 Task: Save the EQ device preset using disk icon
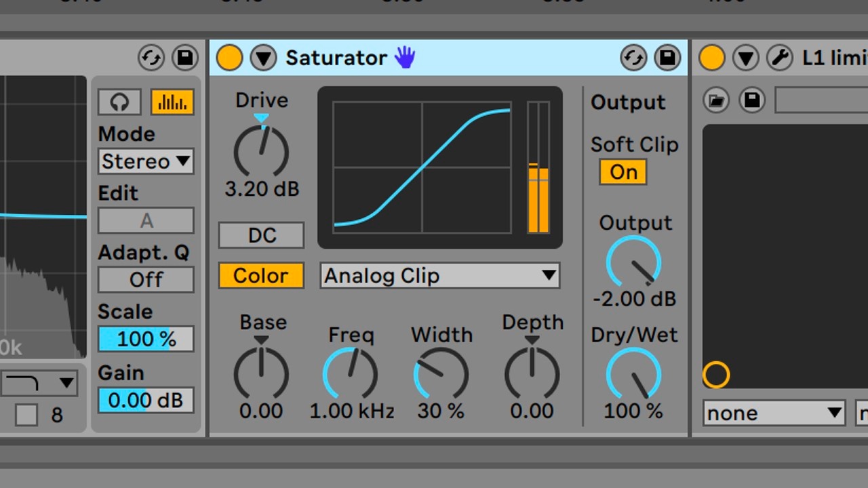(x=184, y=58)
